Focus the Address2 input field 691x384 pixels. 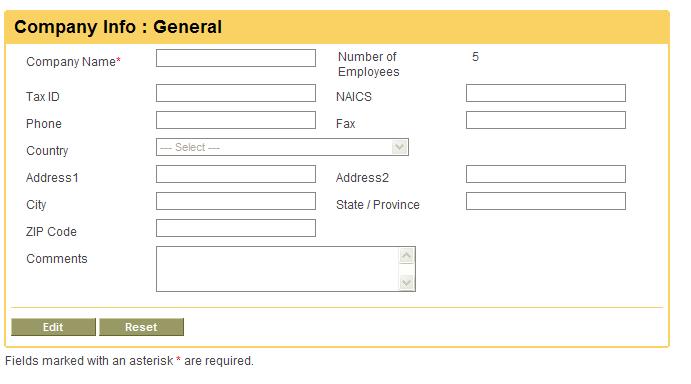pyautogui.click(x=546, y=174)
